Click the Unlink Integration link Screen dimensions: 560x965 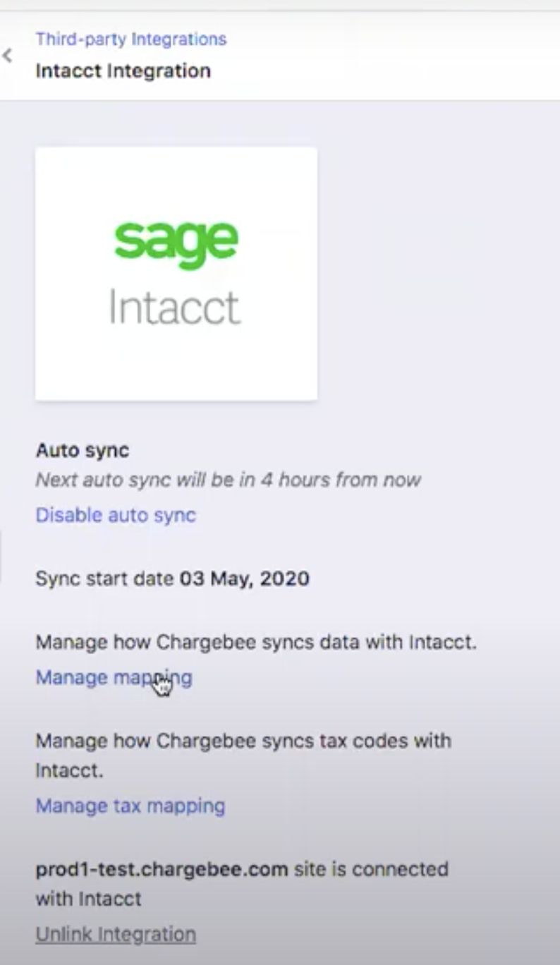[x=115, y=934]
